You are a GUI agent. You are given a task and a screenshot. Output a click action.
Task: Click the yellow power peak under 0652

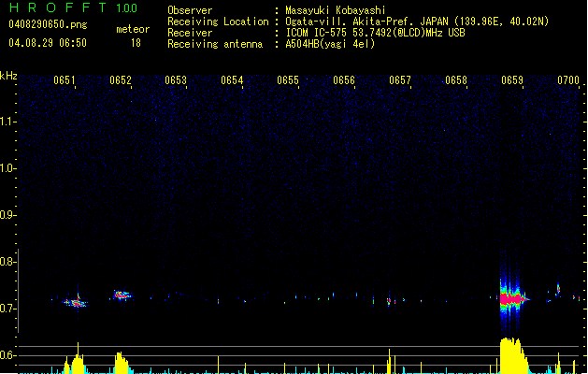121,363
